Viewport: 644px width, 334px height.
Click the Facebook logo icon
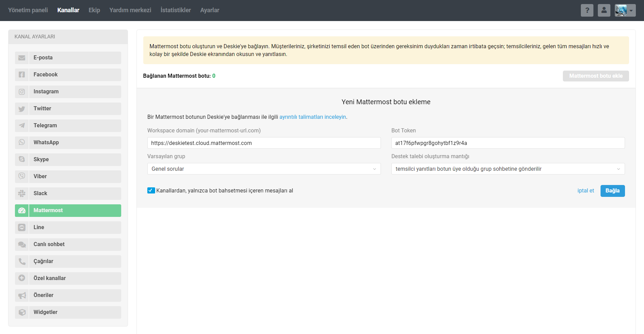[x=22, y=75]
